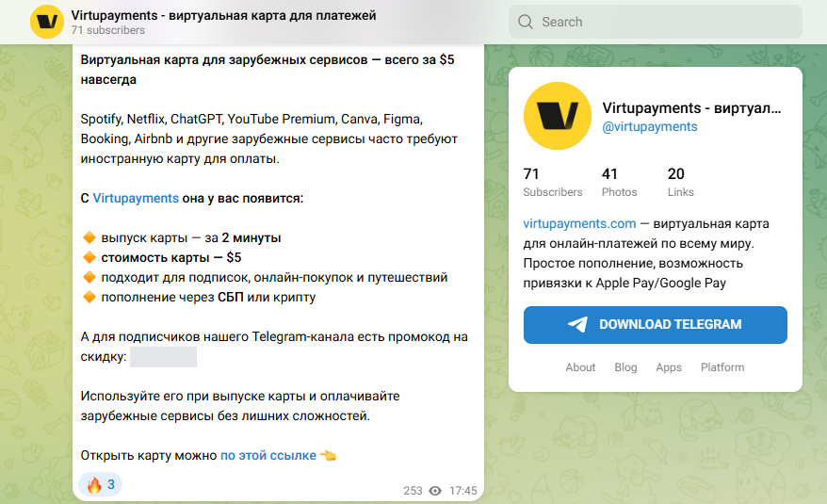
Task: Click the pointing hand emoji after the link
Action: click(x=328, y=455)
